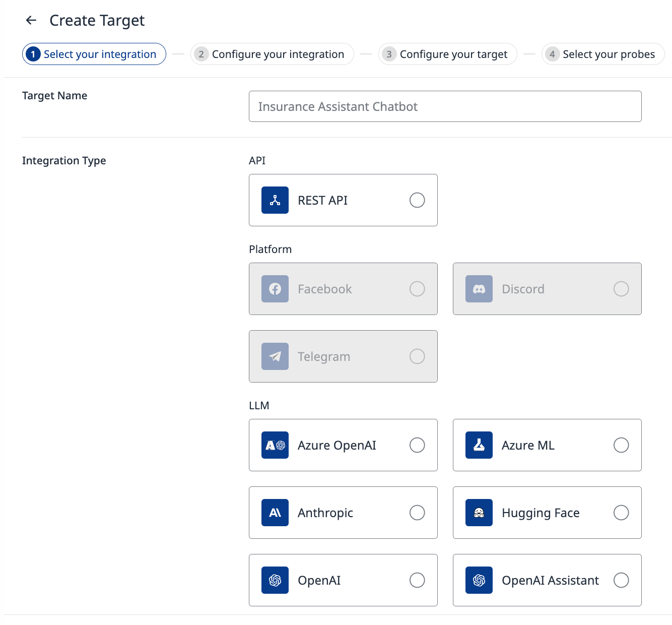Click the Azure OpenAI logo icon
672x625 pixels.
click(x=275, y=445)
